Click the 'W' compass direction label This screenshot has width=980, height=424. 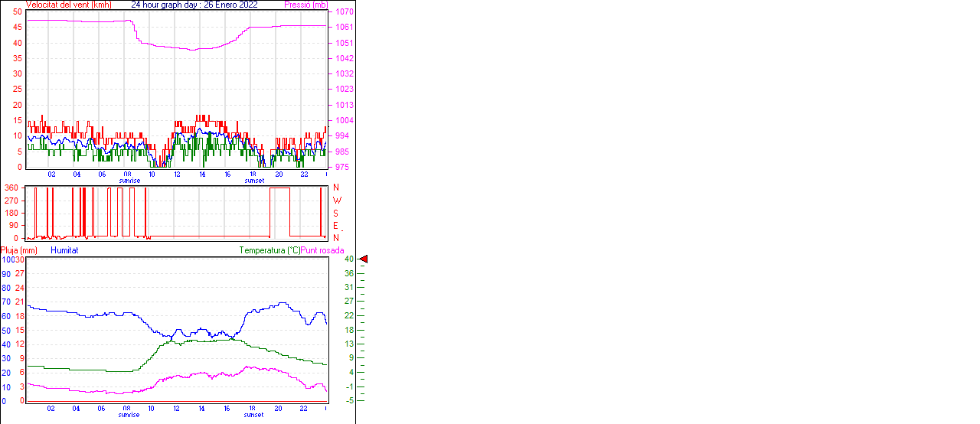pyautogui.click(x=336, y=201)
